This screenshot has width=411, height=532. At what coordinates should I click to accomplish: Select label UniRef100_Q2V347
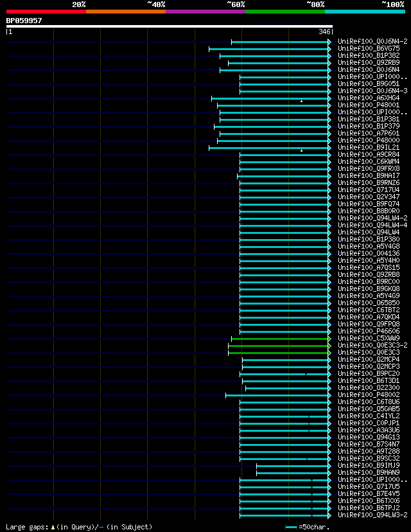(x=369, y=197)
